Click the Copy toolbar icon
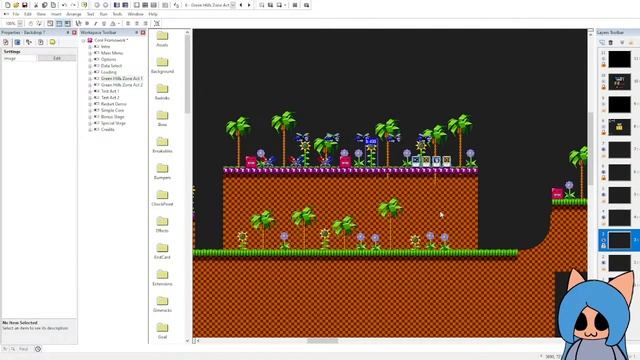Screen dimensions: 640x360 (x=44, y=5)
